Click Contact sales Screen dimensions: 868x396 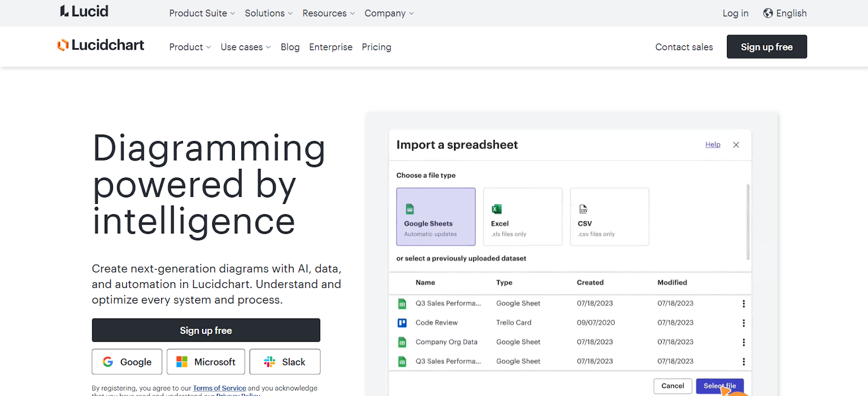coord(684,47)
